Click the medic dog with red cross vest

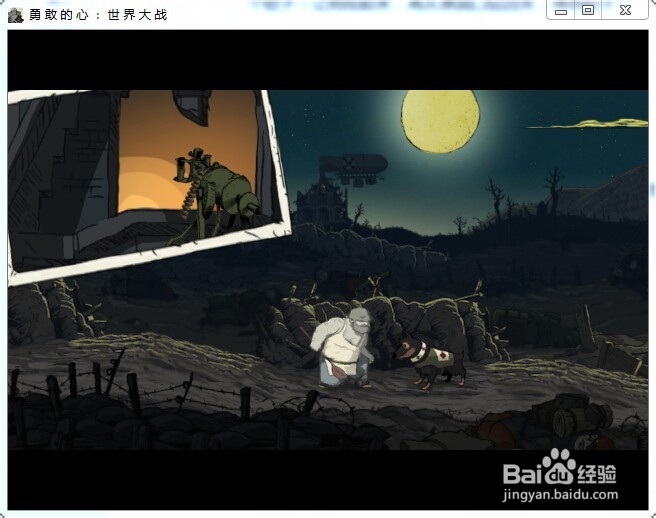(x=430, y=362)
